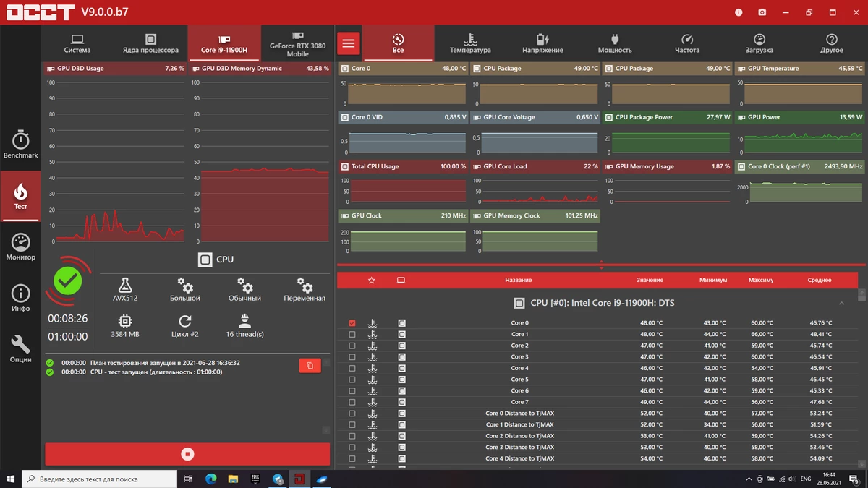This screenshot has height=488, width=868.
Task: Collapse the CPU [#0] Intel Core i9-11900H group
Action: click(x=841, y=303)
